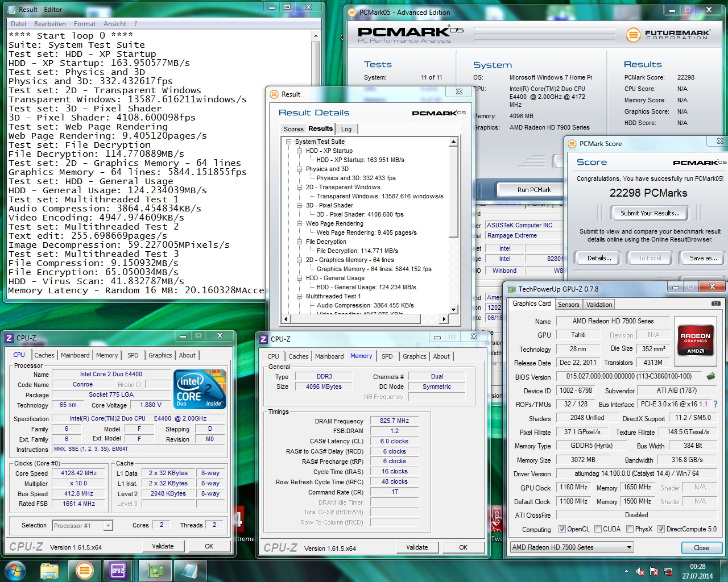728x582 pixels.
Task: Click the Details... button in PCMark Score
Action: click(x=599, y=258)
